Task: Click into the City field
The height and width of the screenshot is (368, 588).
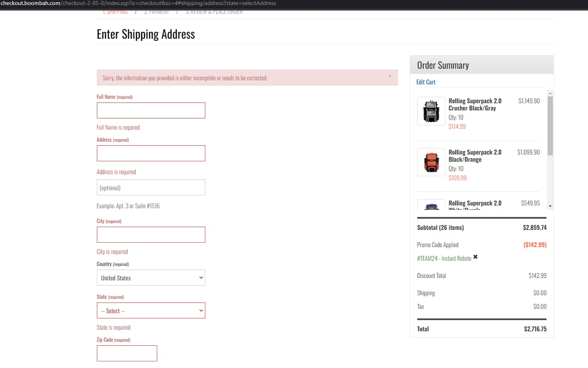Action: [151, 235]
